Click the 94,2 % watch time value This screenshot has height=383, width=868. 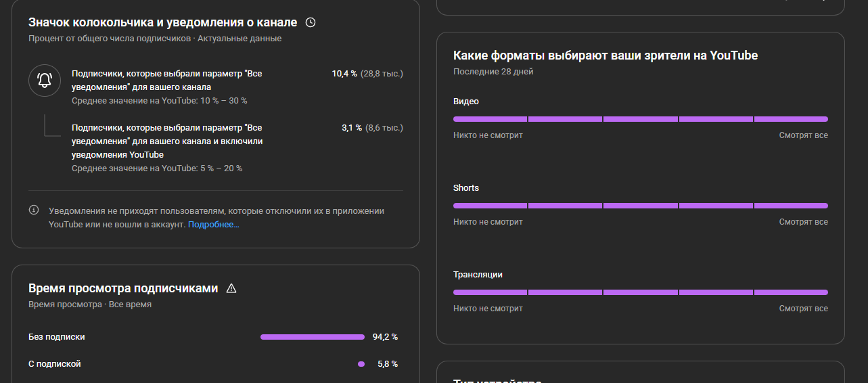coord(385,336)
